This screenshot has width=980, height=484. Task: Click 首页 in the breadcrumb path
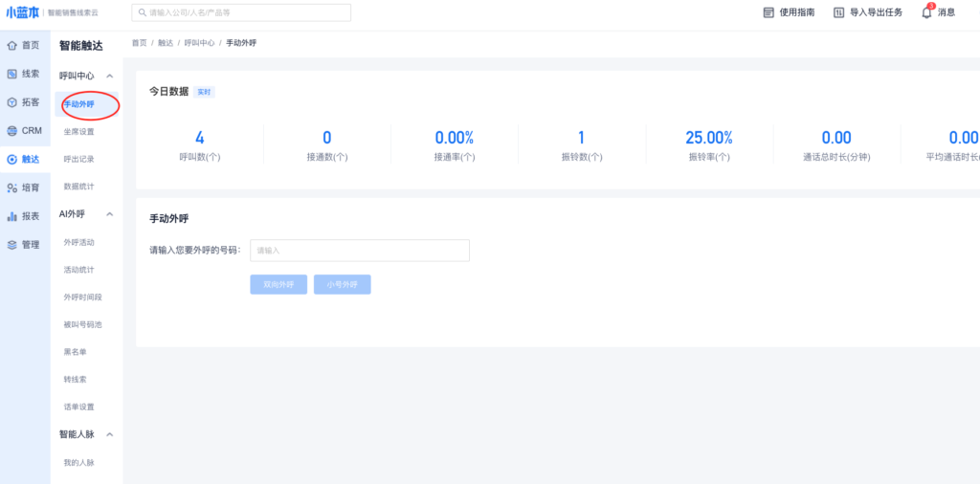[140, 43]
